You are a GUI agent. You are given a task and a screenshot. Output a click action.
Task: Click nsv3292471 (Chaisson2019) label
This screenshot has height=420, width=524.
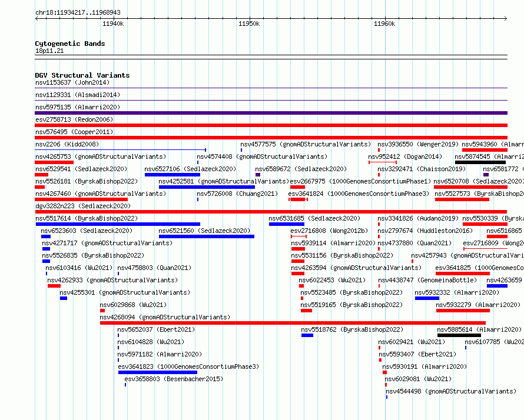(422, 169)
